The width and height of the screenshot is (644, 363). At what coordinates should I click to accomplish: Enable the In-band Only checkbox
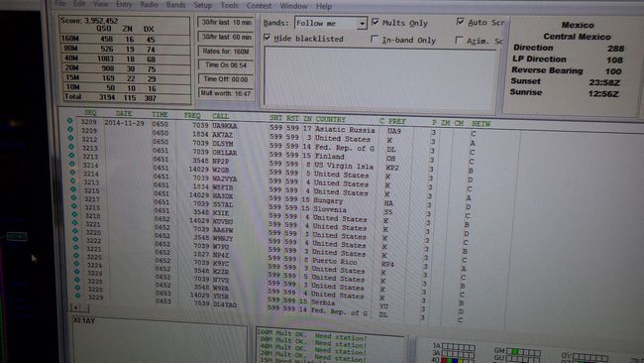pyautogui.click(x=375, y=39)
